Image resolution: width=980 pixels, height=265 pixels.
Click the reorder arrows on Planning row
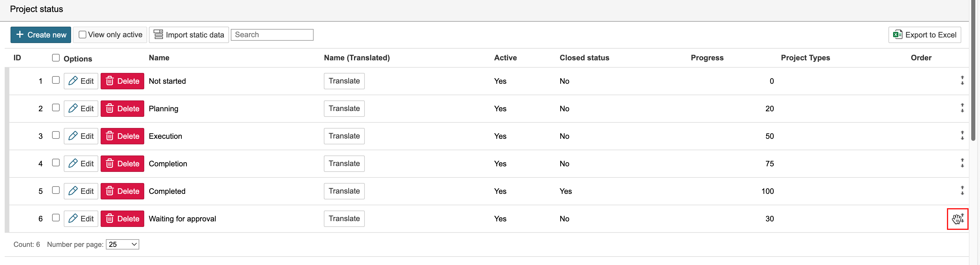click(x=962, y=108)
